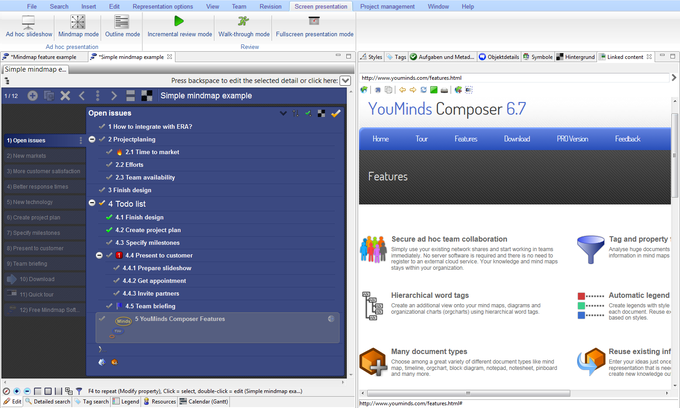Click the forward arrow in Linked content browser
Image resolution: width=680 pixels, height=408 pixels.
(x=412, y=90)
